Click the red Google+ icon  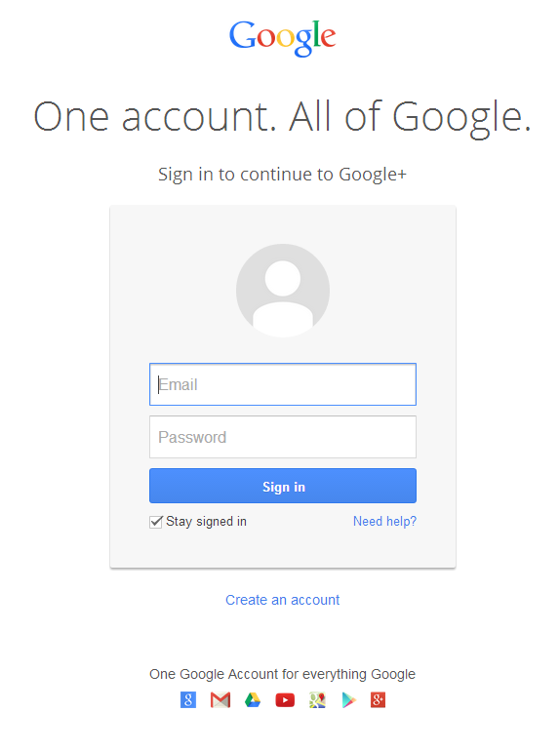click(378, 699)
